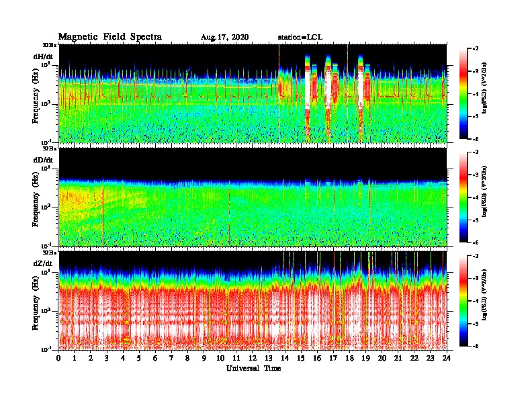532x411 pixels.
Task: Click the dZ/dt panel label
Action: pos(43,263)
